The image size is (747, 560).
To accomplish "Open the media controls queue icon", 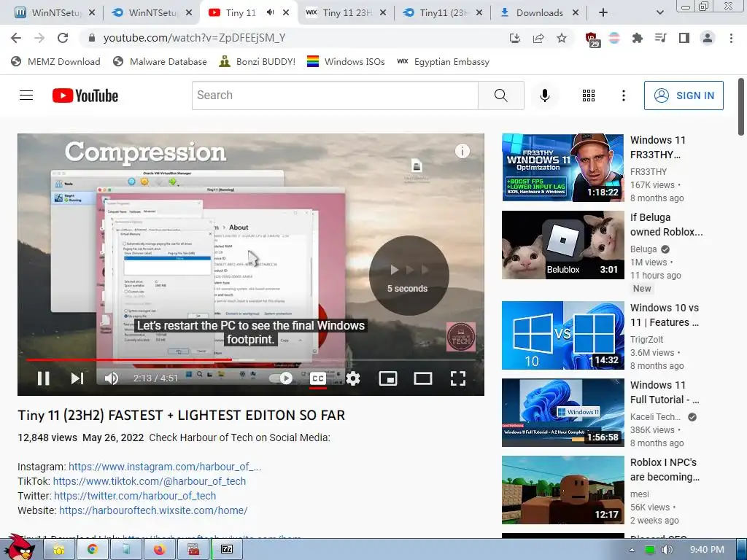I will pos(660,38).
